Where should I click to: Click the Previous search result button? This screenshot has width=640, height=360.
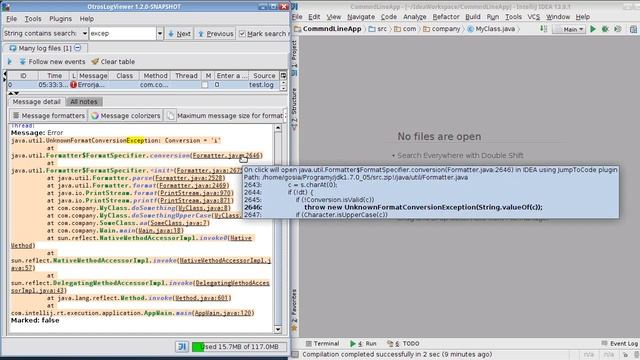(216, 34)
